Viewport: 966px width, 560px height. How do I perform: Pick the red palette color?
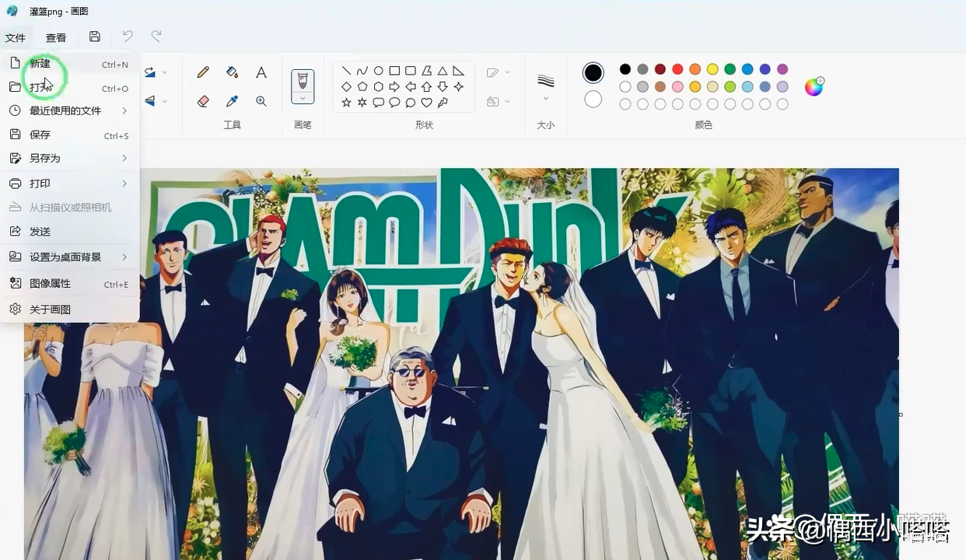pos(677,69)
